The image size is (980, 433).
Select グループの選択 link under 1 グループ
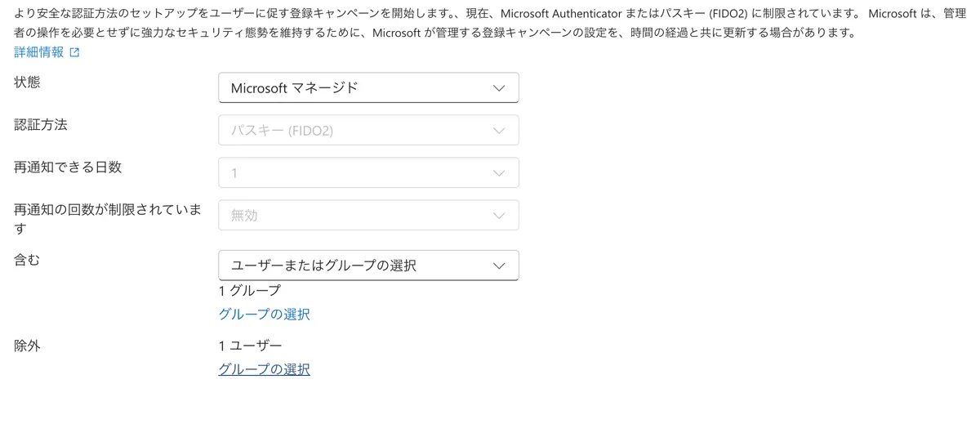[x=265, y=315]
